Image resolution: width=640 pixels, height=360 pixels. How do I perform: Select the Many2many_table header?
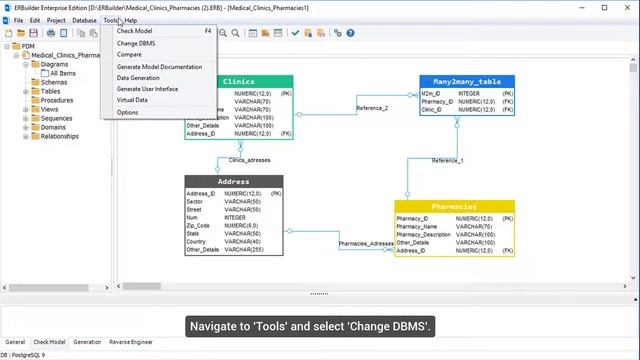click(x=467, y=82)
